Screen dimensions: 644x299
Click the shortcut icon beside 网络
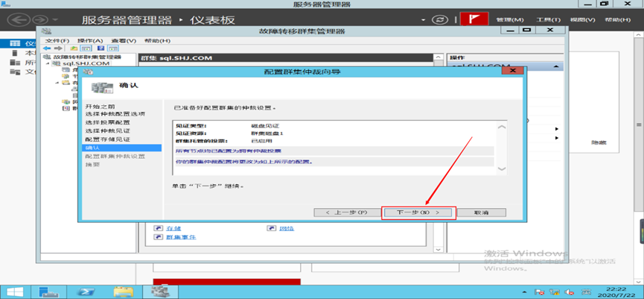pos(272,228)
